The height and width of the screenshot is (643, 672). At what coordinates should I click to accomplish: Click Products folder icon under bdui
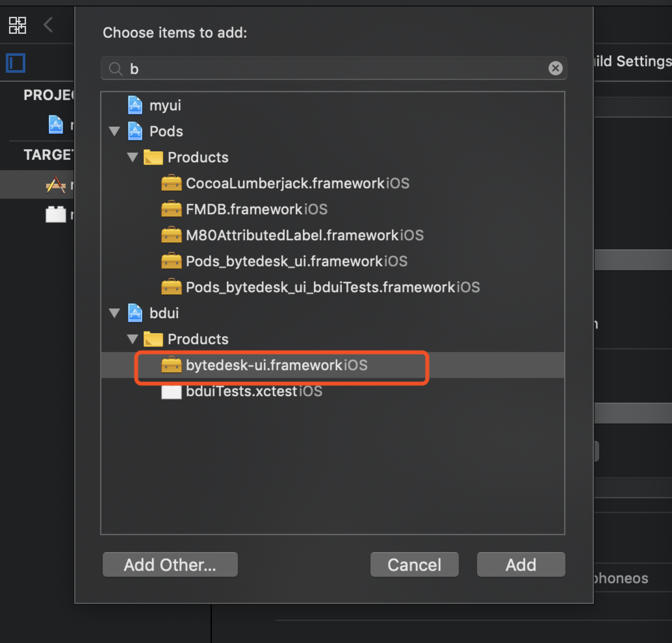pos(153,339)
